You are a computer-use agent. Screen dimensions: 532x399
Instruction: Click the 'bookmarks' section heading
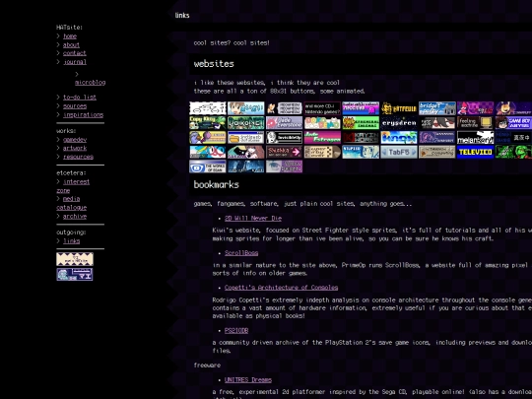click(x=216, y=184)
